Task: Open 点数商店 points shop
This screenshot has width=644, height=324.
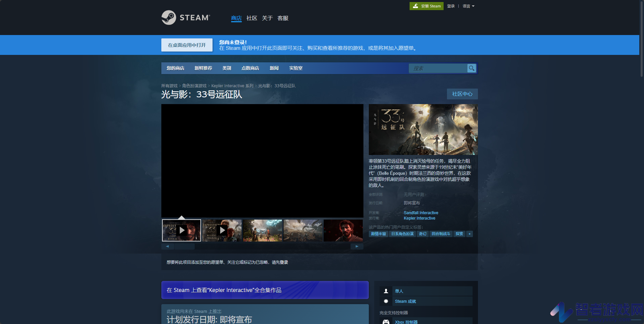Action: (250, 68)
